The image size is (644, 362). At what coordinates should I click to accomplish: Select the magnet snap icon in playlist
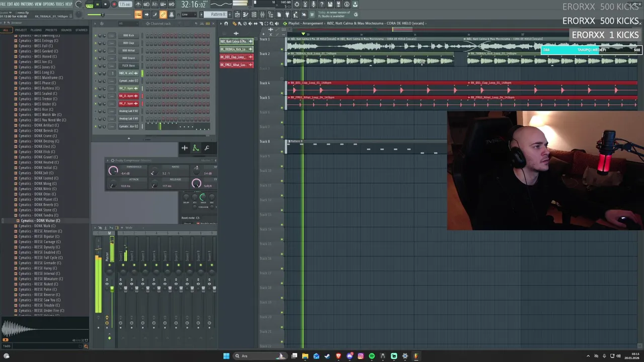[226, 23]
